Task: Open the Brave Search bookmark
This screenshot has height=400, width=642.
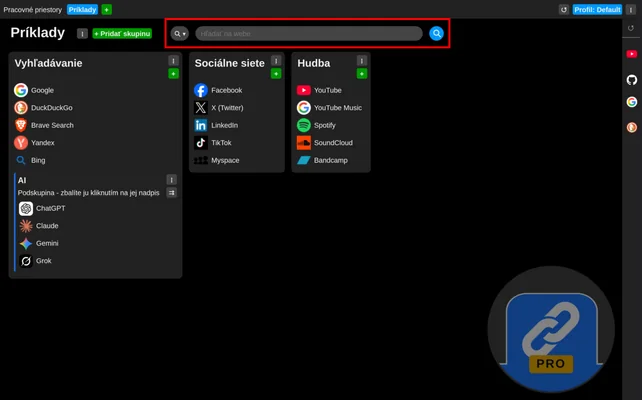Action: [x=44, y=125]
